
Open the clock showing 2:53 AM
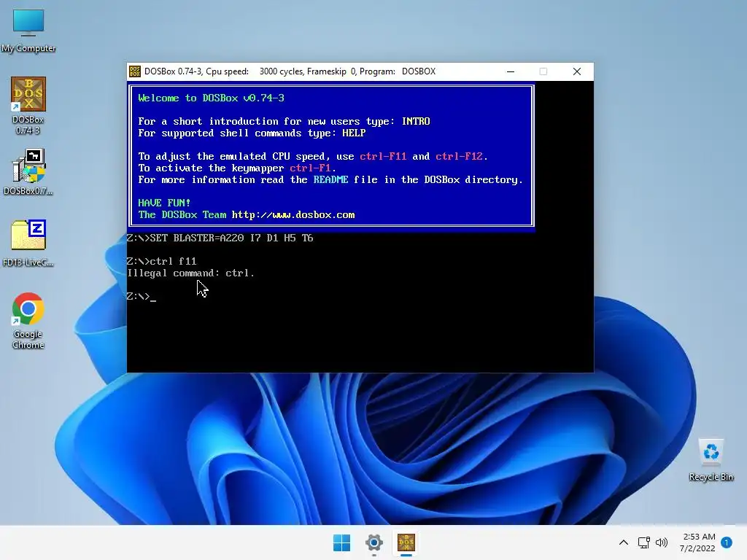[x=697, y=542]
